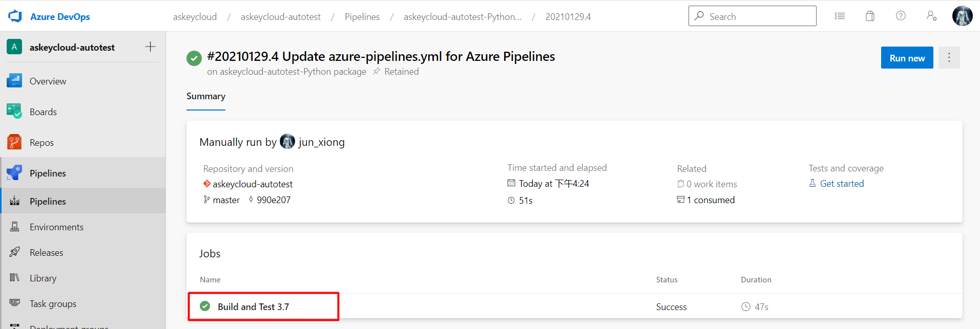Go to project Overview in sidebar

click(48, 81)
